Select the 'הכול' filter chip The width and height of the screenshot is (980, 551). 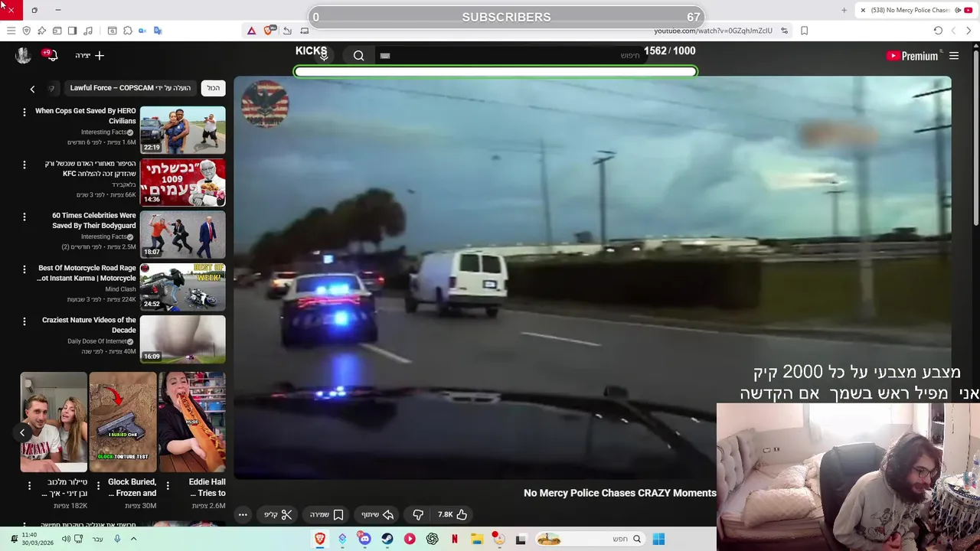(214, 88)
